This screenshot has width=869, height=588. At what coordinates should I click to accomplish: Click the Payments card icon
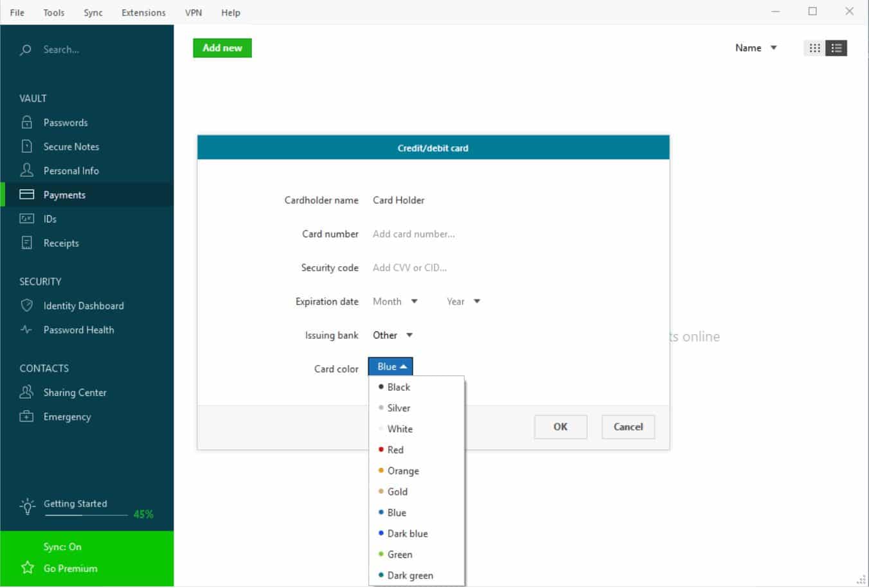(26, 195)
